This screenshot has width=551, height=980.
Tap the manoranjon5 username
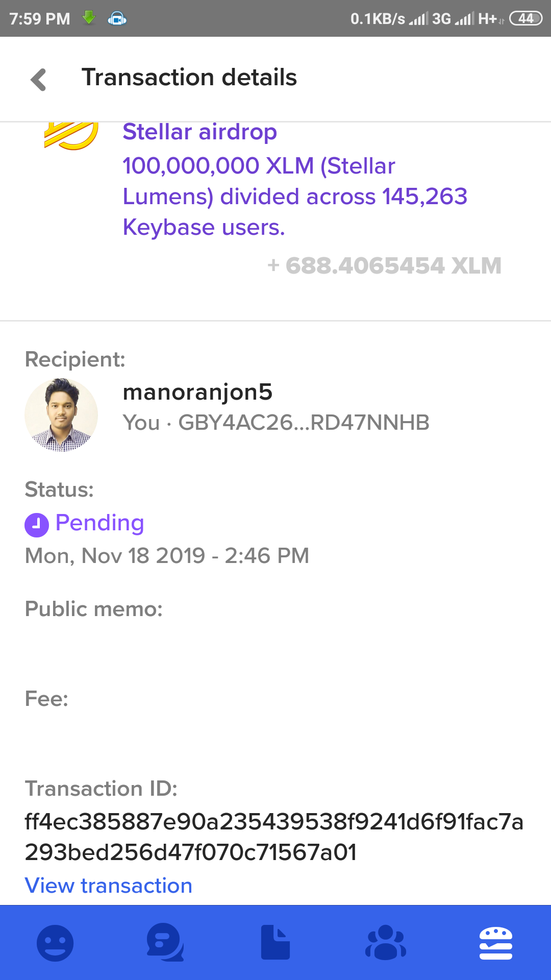197,392
